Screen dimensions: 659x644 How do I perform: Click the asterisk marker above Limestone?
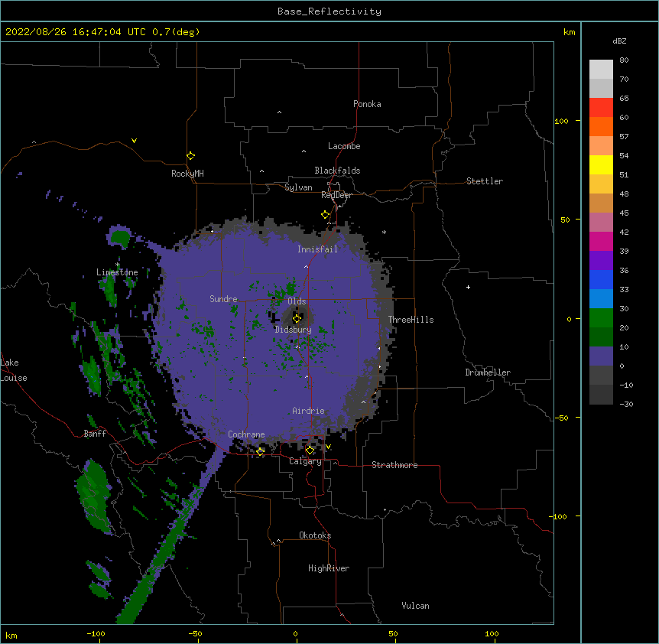tap(118, 265)
